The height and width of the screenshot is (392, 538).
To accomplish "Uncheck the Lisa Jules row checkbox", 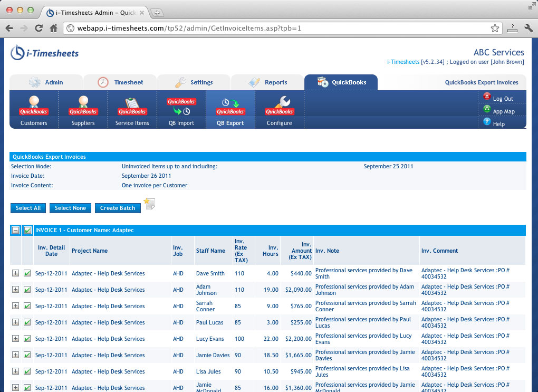I will (x=27, y=371).
